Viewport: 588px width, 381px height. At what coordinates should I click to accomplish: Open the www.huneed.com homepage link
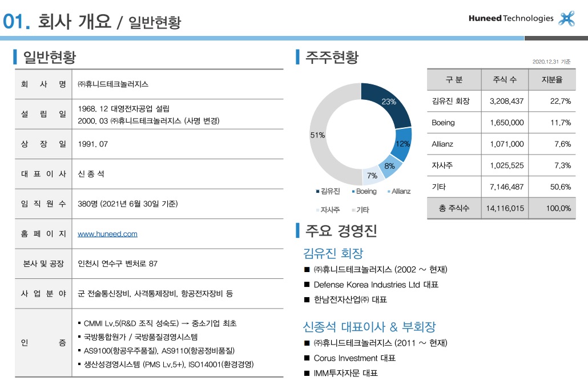[107, 234]
